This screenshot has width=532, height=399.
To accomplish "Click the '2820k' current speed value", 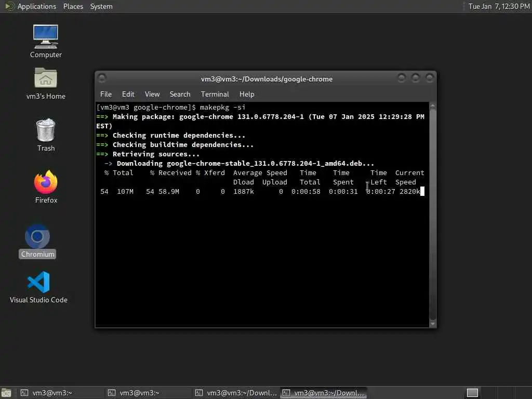I will [409, 191].
